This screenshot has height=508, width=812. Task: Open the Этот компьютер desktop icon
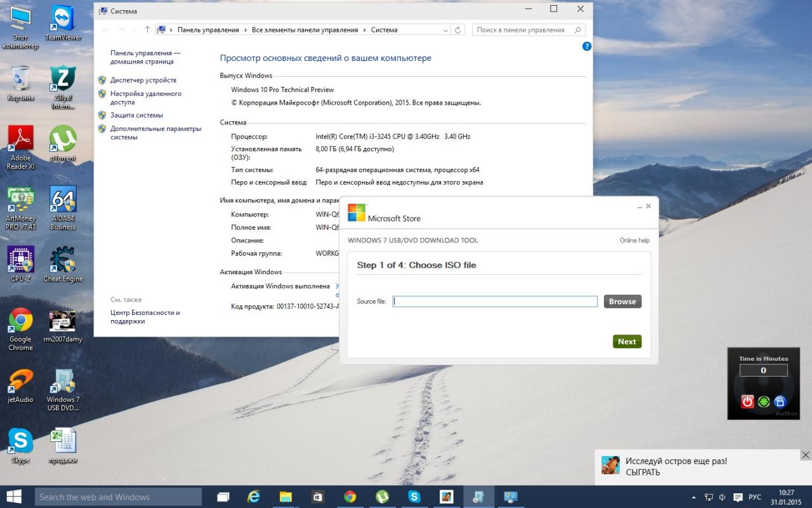[x=21, y=28]
